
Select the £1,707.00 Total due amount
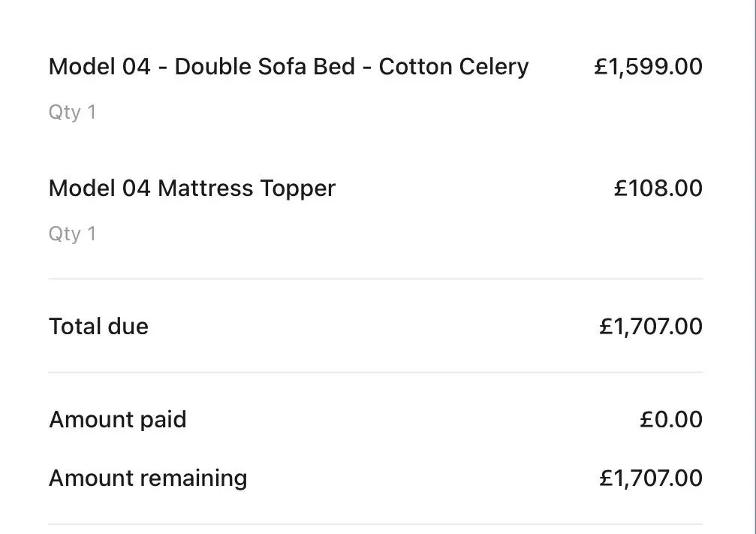pos(651,327)
